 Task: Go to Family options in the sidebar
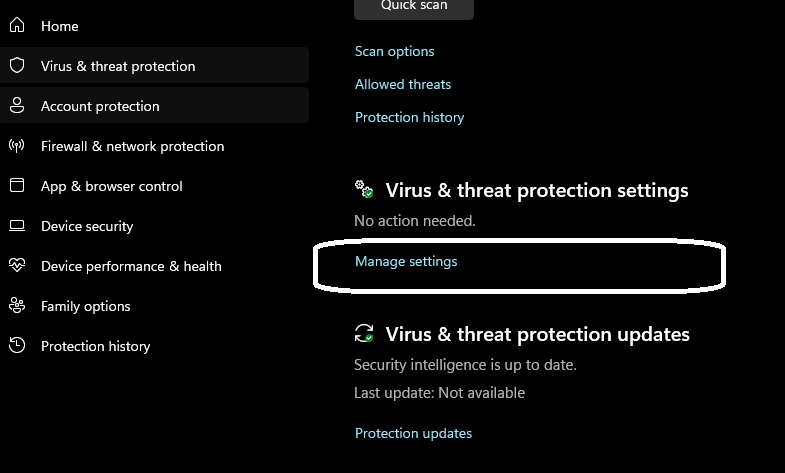(x=85, y=306)
